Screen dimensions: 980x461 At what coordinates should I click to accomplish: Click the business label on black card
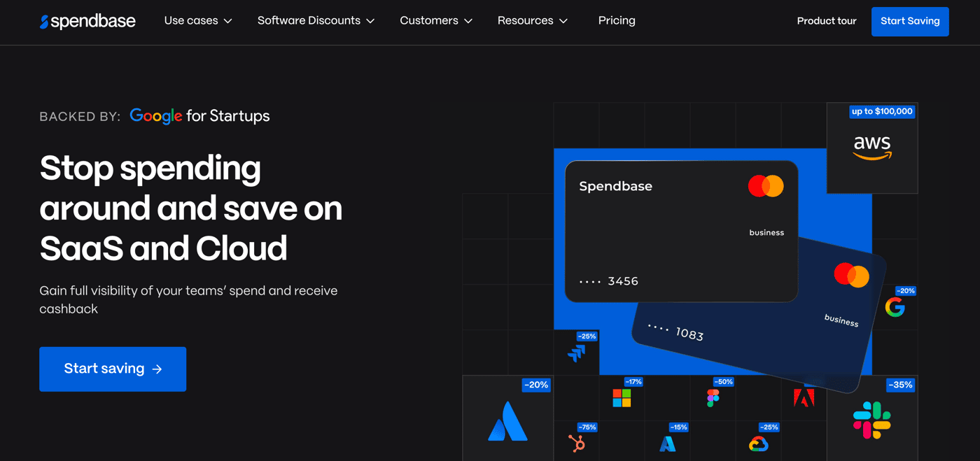tap(766, 232)
